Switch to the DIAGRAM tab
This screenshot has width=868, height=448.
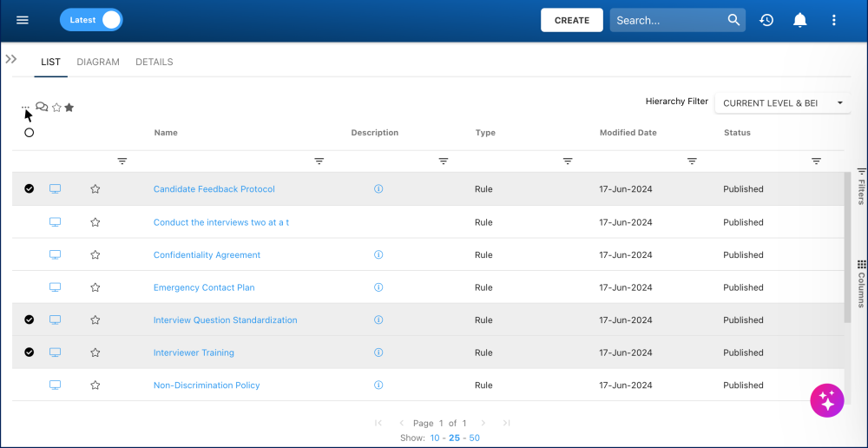[98, 62]
